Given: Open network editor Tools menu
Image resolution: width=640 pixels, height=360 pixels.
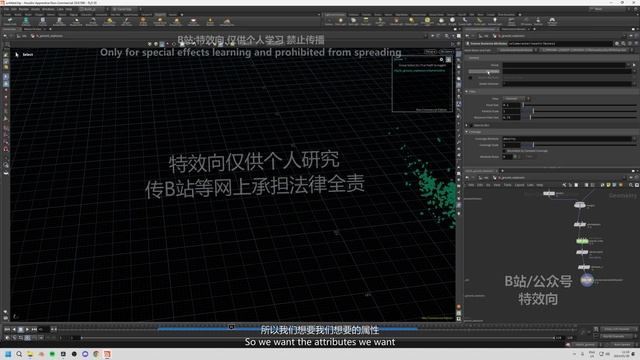Looking at the screenshot, I should [x=507, y=185].
